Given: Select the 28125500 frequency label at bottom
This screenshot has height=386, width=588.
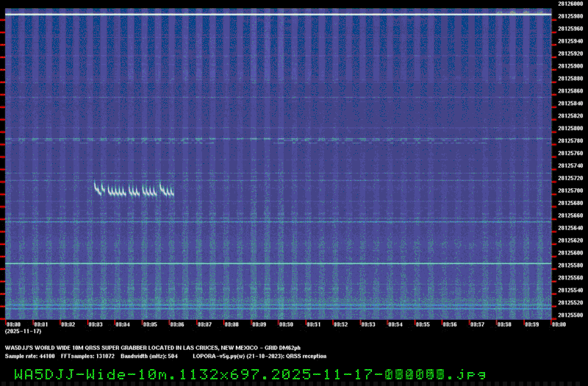Looking at the screenshot, I should (570, 315).
